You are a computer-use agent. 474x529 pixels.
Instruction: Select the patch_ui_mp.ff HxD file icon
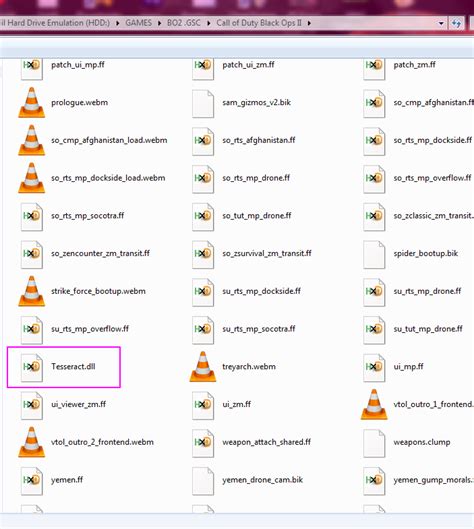tap(32, 69)
